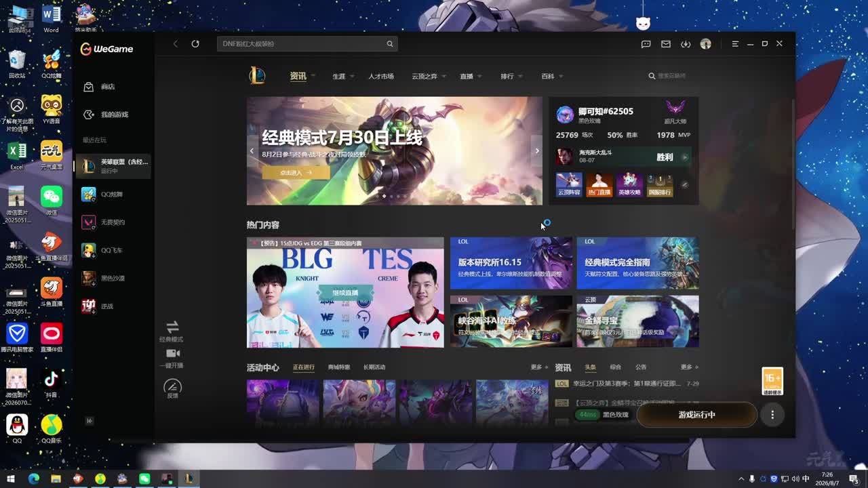868x488 pixels.
Task: Open the 英雄攻略 shortcut
Action: click(629, 184)
